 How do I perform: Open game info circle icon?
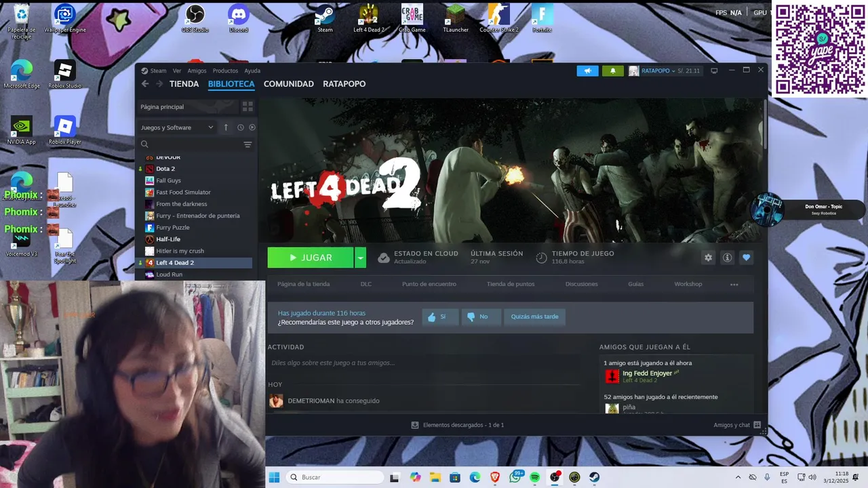click(x=727, y=258)
